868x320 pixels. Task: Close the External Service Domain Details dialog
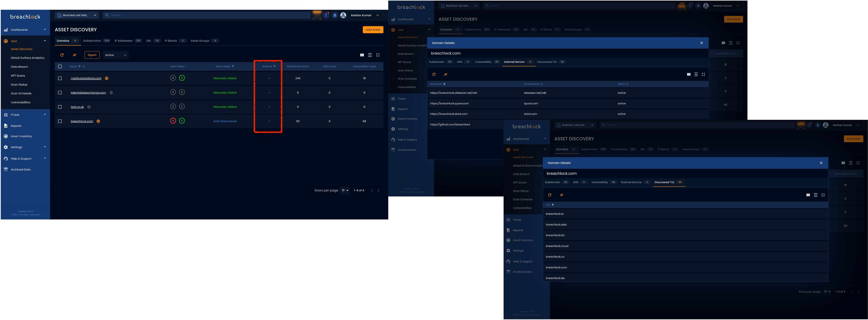tap(702, 43)
